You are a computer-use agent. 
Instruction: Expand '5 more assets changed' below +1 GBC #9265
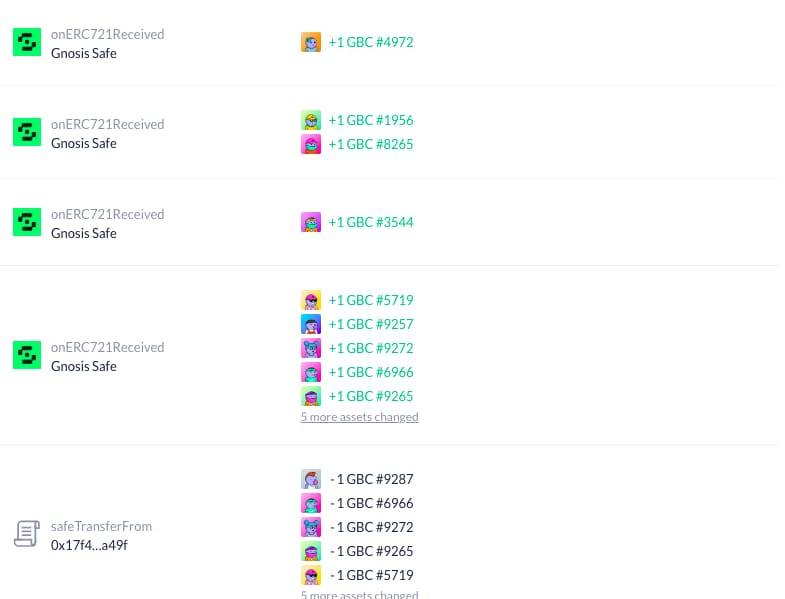(359, 417)
